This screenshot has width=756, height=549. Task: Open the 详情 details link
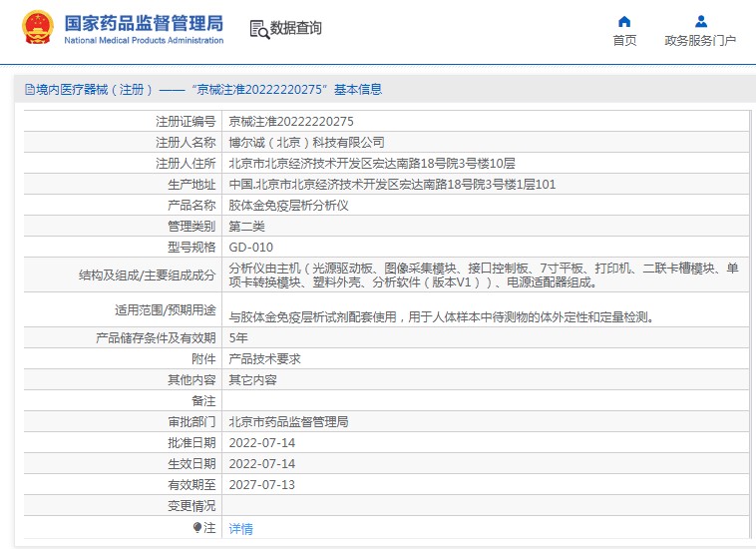click(240, 528)
